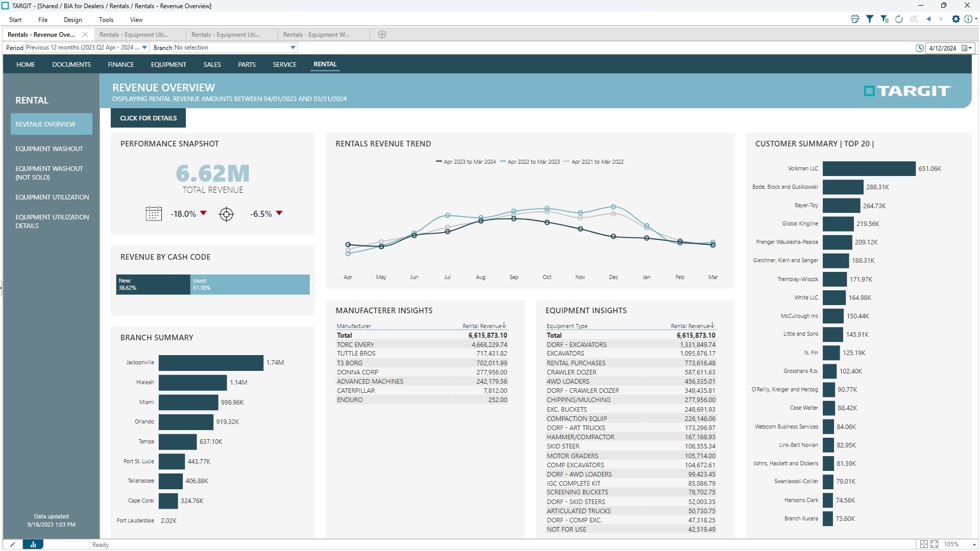Go back with the left arrow icon
This screenshot has height=551, width=980.
[929, 19]
